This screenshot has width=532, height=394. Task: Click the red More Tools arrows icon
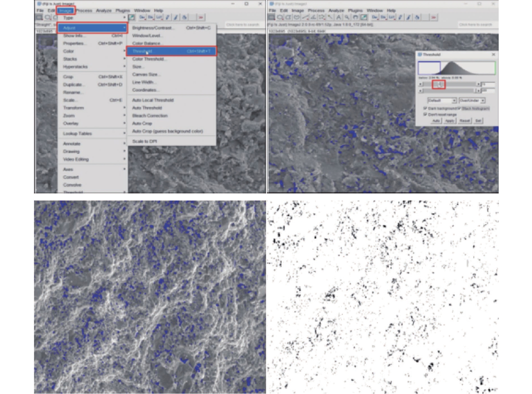pos(434,17)
